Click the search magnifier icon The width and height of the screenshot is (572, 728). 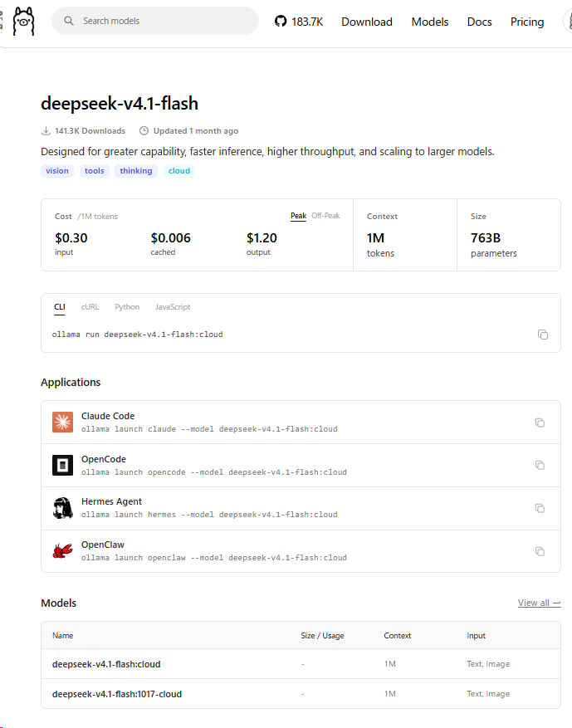pyautogui.click(x=69, y=21)
